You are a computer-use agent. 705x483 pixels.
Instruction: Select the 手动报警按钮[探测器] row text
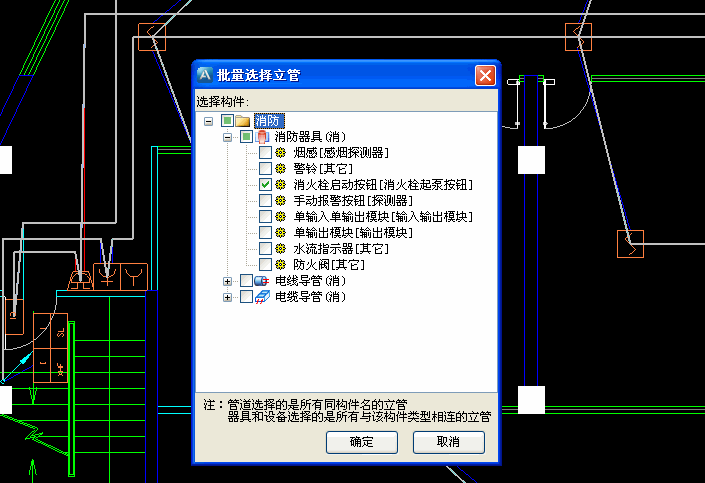353,201
